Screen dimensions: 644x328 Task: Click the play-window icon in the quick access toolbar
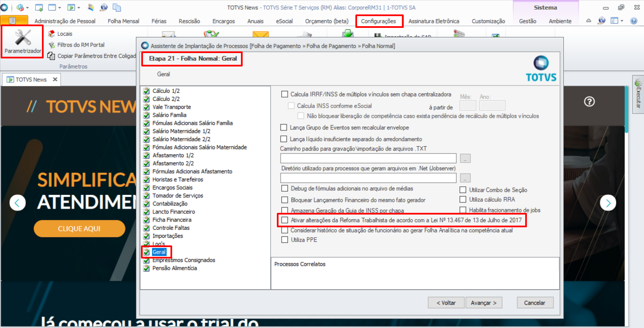pyautogui.click(x=71, y=7)
